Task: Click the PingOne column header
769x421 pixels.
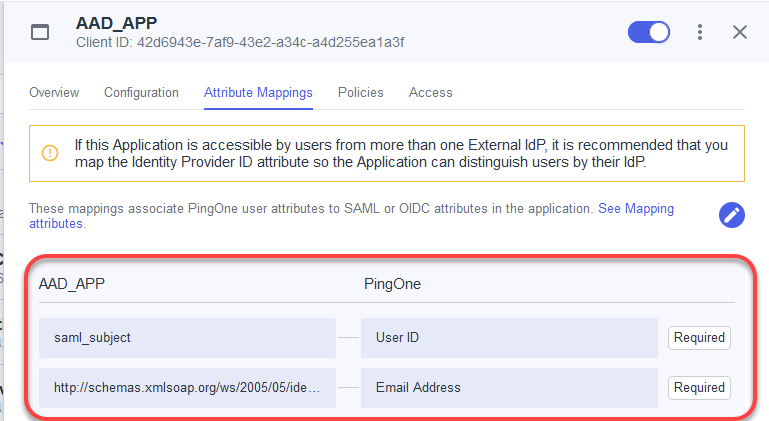Action: (x=392, y=284)
